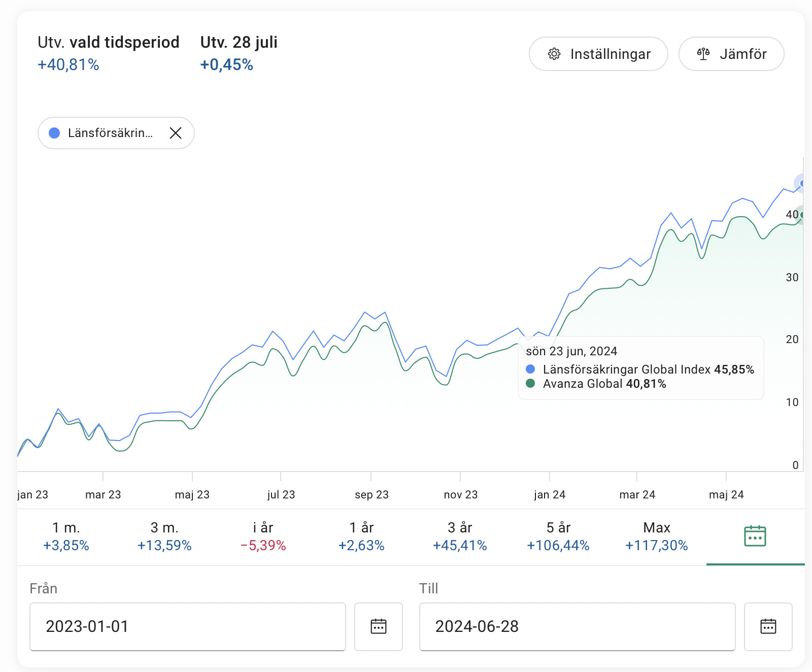Click the Länsförsäkrin... fund chip label
This screenshot has height=672, width=812.
pos(110,133)
